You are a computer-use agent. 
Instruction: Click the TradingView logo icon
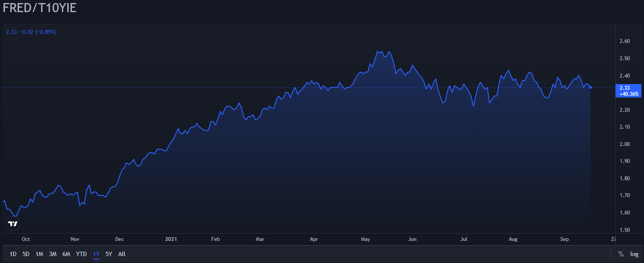pos(13,224)
